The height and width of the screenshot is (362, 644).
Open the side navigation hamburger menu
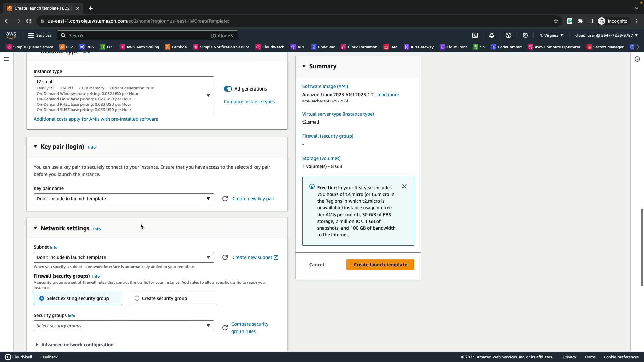click(x=7, y=59)
